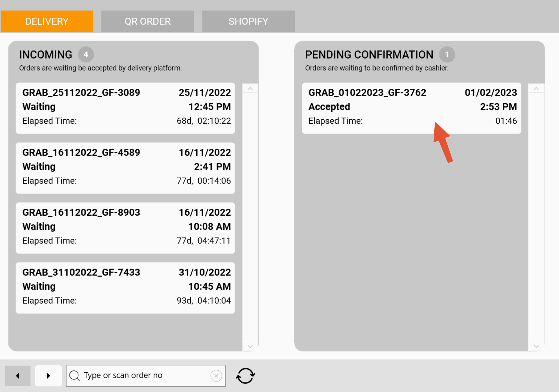The width and height of the screenshot is (559, 392).
Task: Select elapsed time 93d, 04:10:04
Action: pyautogui.click(x=204, y=301)
